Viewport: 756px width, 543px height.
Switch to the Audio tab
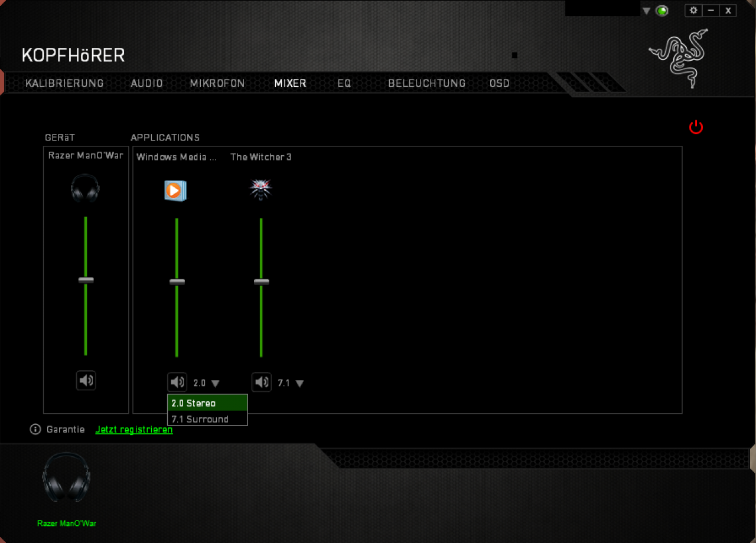(146, 83)
